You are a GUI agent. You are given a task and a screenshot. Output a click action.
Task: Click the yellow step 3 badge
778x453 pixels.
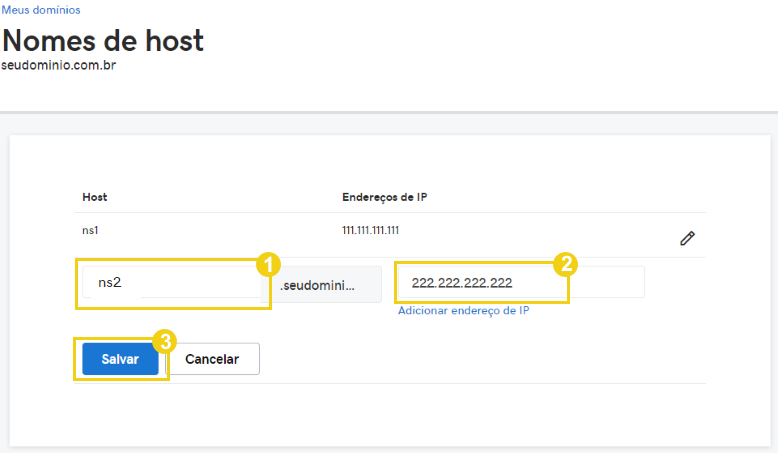165,341
